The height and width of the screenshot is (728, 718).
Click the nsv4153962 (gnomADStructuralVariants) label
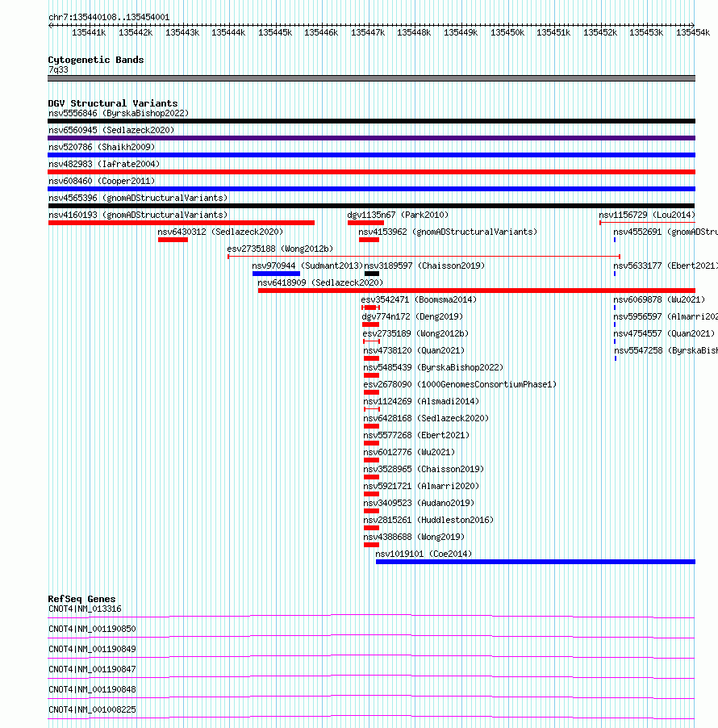(x=448, y=232)
